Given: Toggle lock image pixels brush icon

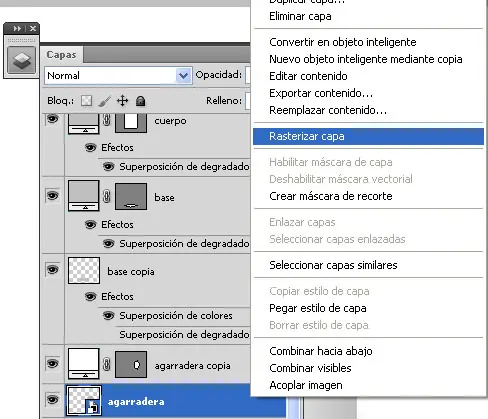Looking at the screenshot, I should (105, 101).
